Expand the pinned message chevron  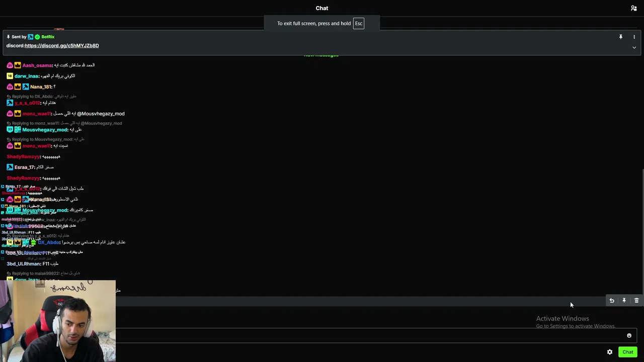pos(634,47)
